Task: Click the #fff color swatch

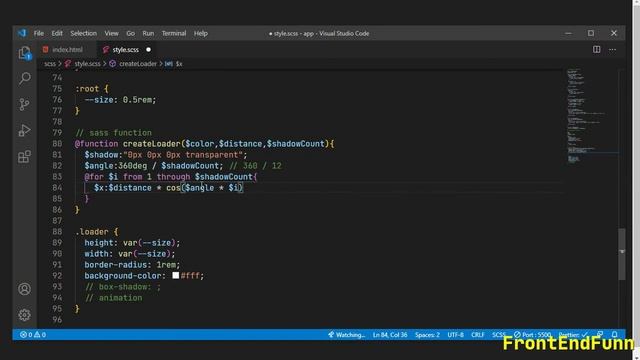Action: pyautogui.click(x=176, y=276)
